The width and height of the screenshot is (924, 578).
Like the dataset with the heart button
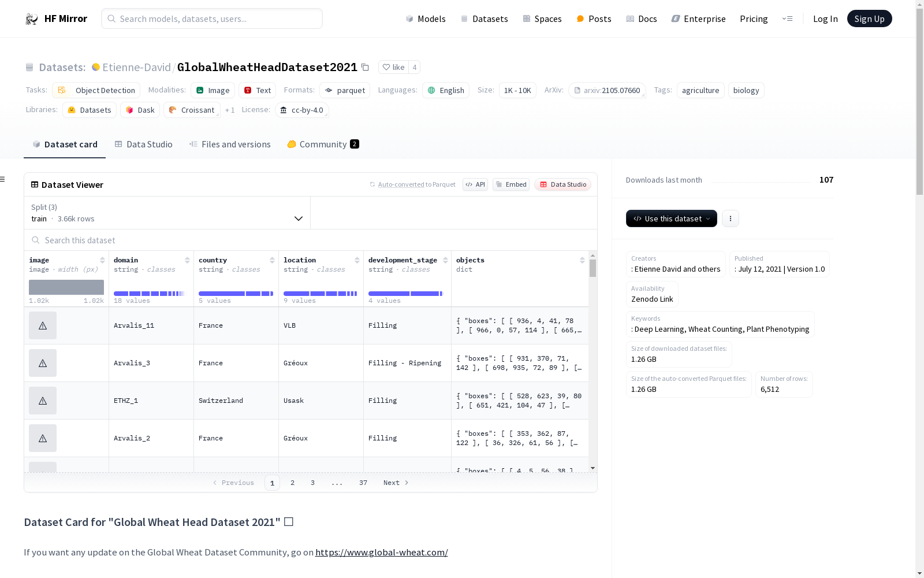point(394,67)
